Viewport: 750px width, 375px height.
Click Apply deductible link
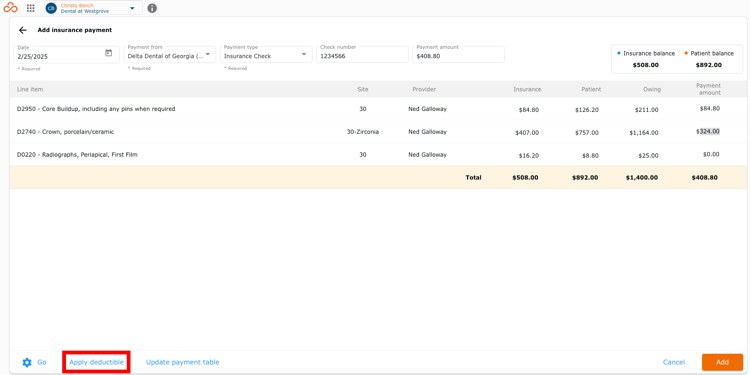[97, 362]
